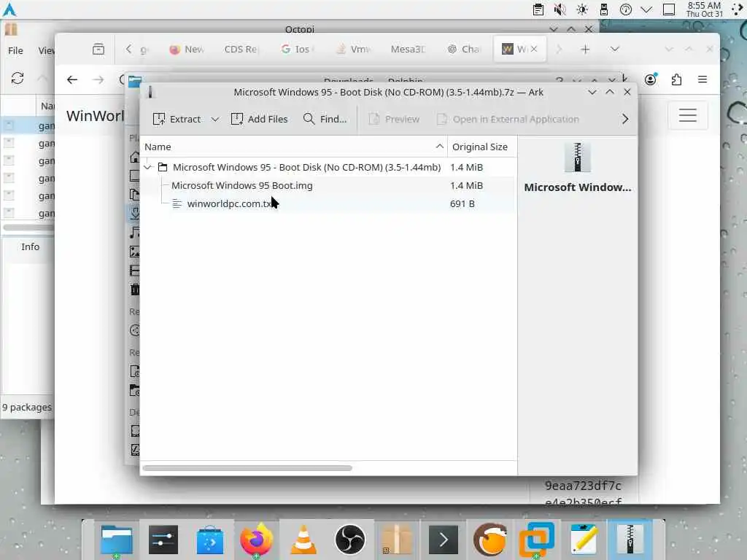Open OBS Studio from the dock
Viewport: 747px width, 560px height.
[x=350, y=540]
